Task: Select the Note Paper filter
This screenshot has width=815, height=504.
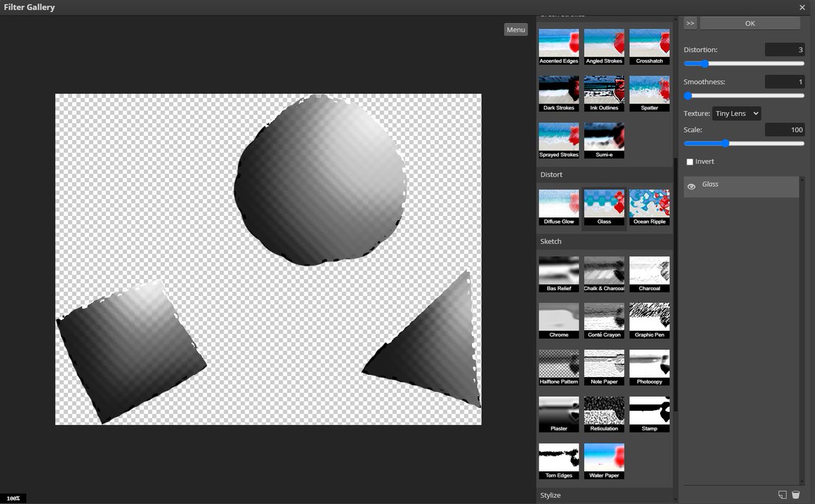Action: [x=604, y=368]
